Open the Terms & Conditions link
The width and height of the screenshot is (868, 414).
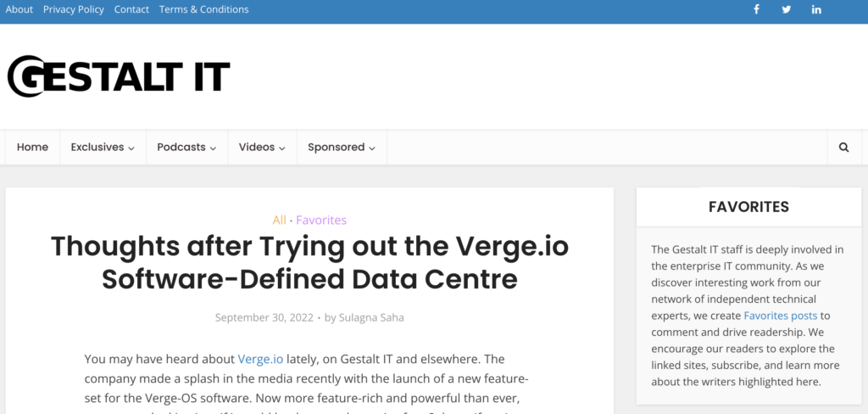[x=203, y=9]
